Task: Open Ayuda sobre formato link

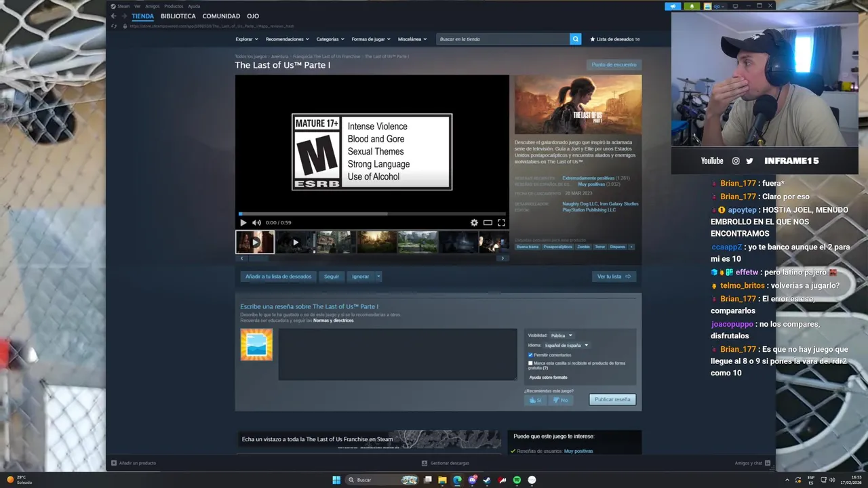Action: click(x=549, y=378)
